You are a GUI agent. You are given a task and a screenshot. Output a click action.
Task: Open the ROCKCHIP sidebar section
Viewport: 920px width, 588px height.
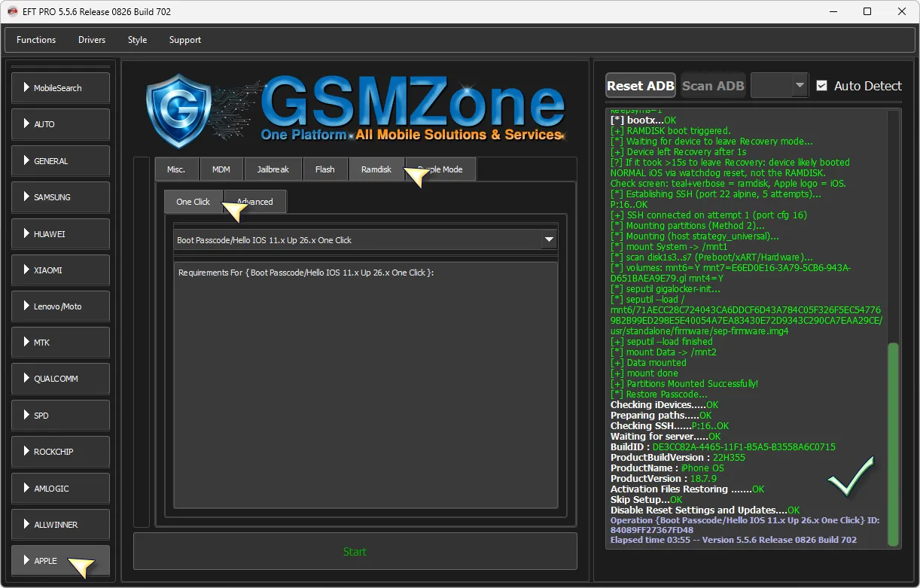(60, 452)
